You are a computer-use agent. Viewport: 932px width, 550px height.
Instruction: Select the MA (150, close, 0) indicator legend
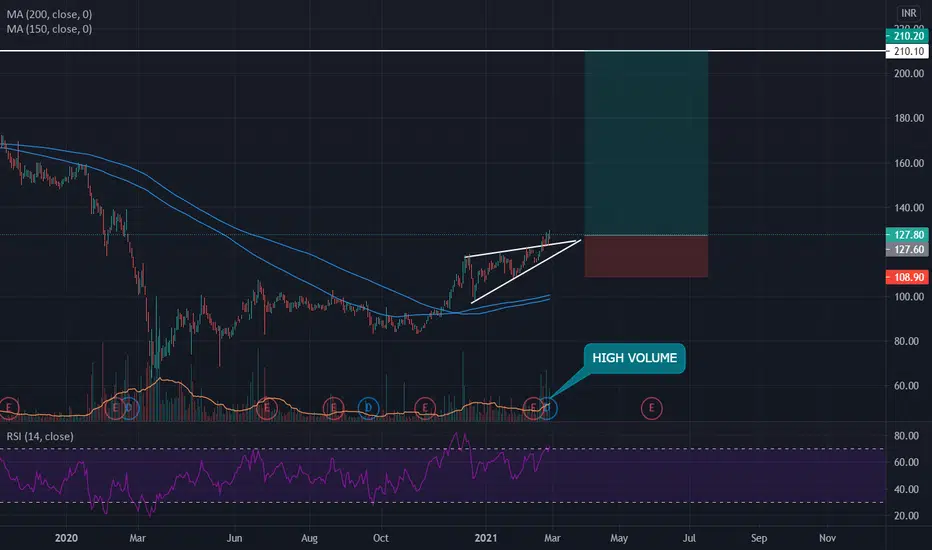click(x=49, y=29)
